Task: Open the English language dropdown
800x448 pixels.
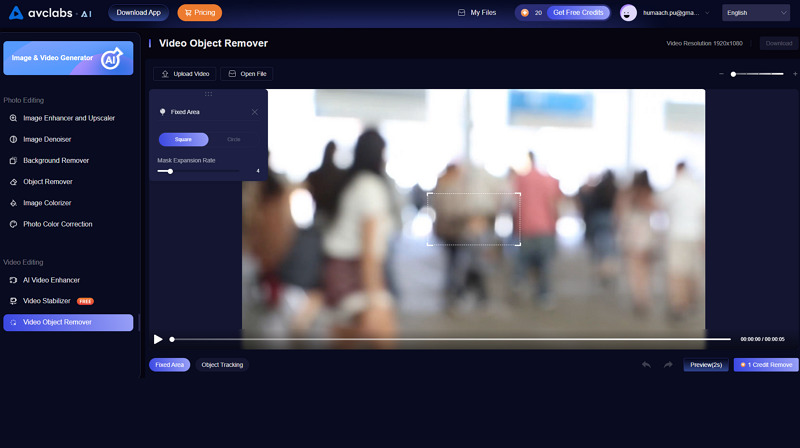Action: coord(756,13)
